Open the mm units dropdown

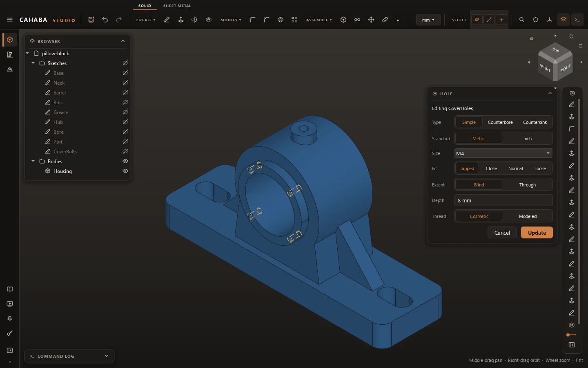point(428,20)
